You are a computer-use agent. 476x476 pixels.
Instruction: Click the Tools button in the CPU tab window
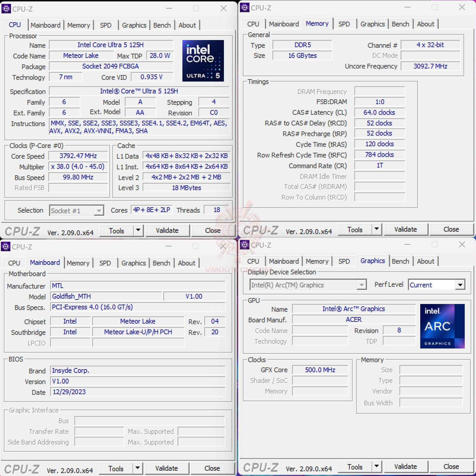click(x=117, y=230)
